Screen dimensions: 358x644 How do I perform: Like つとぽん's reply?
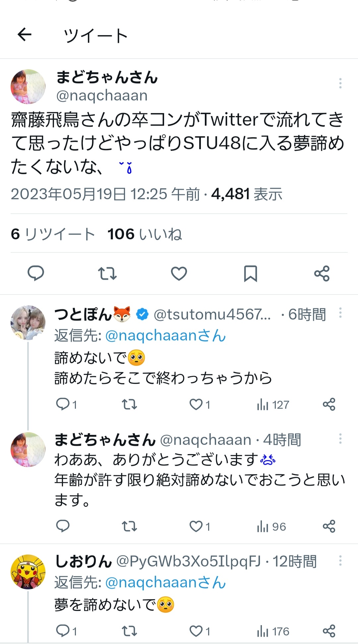tap(200, 405)
